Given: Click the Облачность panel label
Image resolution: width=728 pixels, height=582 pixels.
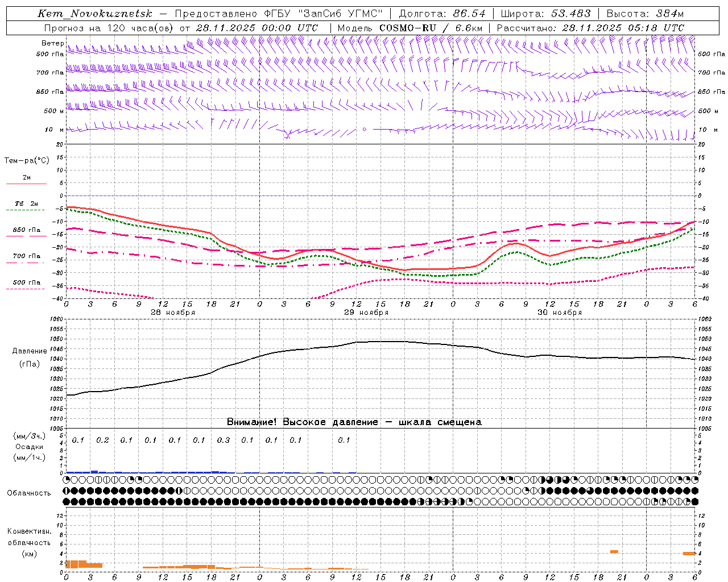Looking at the screenshot, I should pyautogui.click(x=29, y=493).
